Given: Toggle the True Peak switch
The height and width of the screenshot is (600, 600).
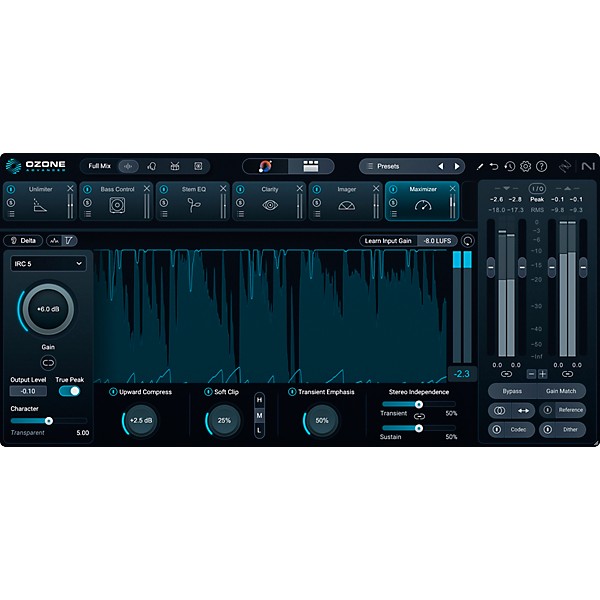Looking at the screenshot, I should point(70,391).
